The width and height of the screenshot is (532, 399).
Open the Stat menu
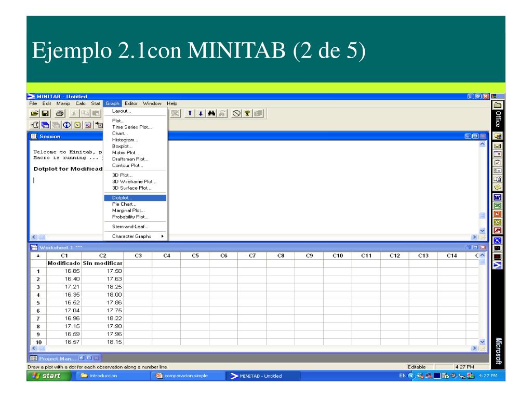click(96, 103)
